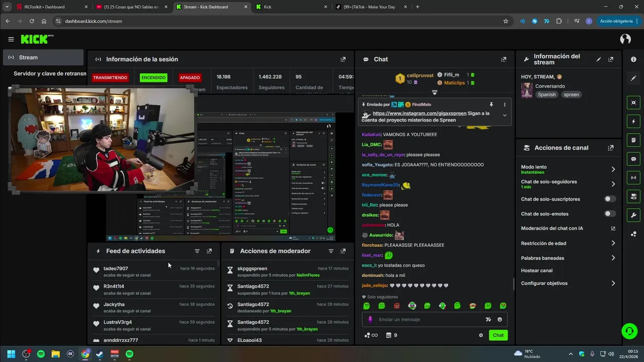Click the info icon in the right sidebar
The height and width of the screenshot is (362, 644).
633,59
